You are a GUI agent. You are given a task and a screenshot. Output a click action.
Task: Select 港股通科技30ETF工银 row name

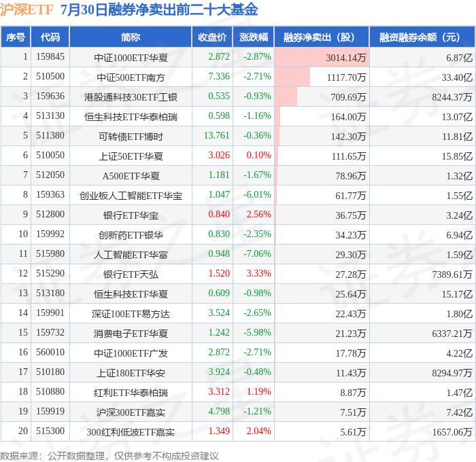pyautogui.click(x=131, y=96)
